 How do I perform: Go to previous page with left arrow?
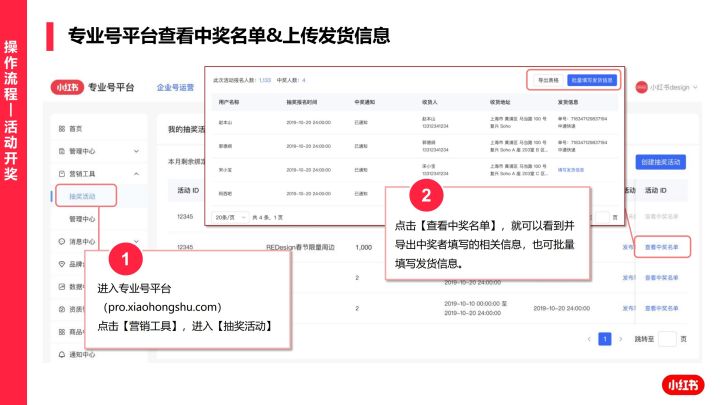coord(589,339)
